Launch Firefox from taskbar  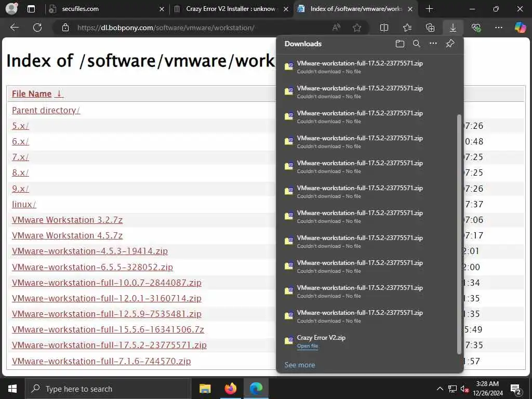tap(230, 389)
